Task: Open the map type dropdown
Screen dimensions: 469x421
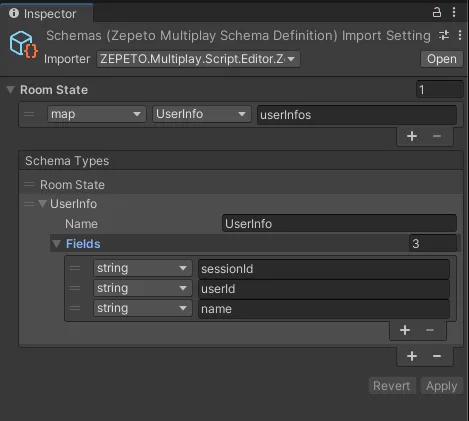Action: (97, 114)
